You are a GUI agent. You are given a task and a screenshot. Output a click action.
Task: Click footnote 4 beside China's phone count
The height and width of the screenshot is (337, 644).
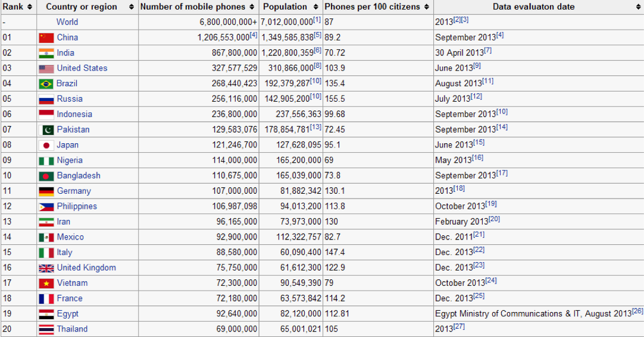pyautogui.click(x=254, y=35)
